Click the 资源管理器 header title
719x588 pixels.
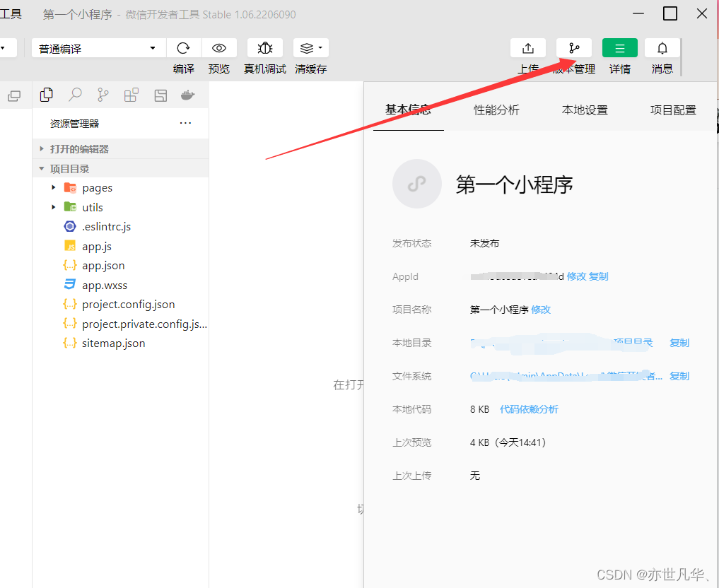click(74, 123)
